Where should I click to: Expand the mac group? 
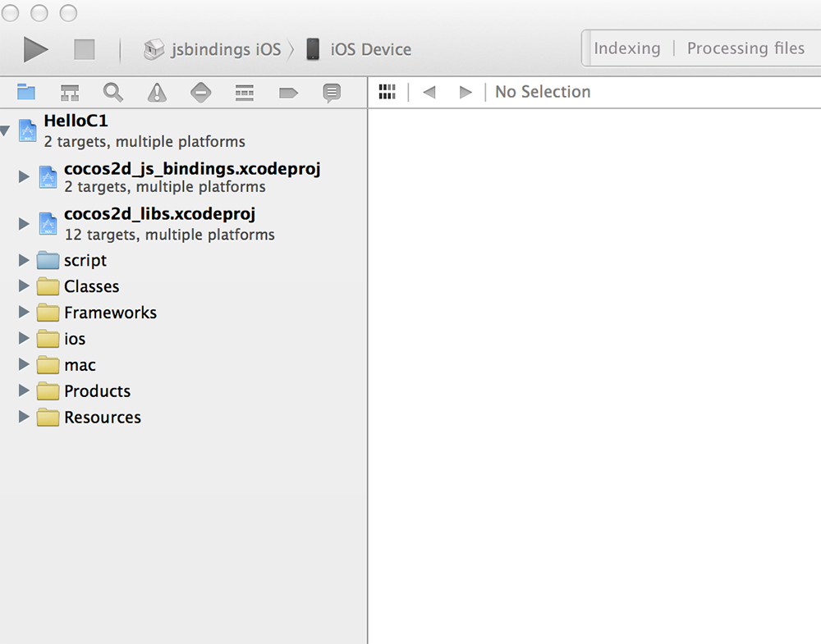click(x=24, y=364)
